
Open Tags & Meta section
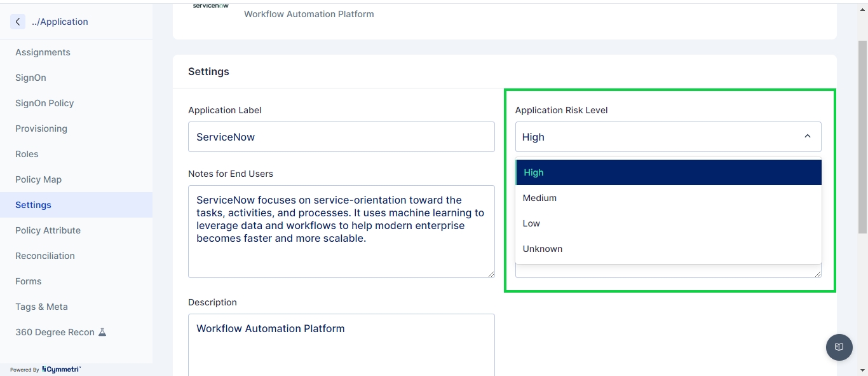[x=41, y=307]
